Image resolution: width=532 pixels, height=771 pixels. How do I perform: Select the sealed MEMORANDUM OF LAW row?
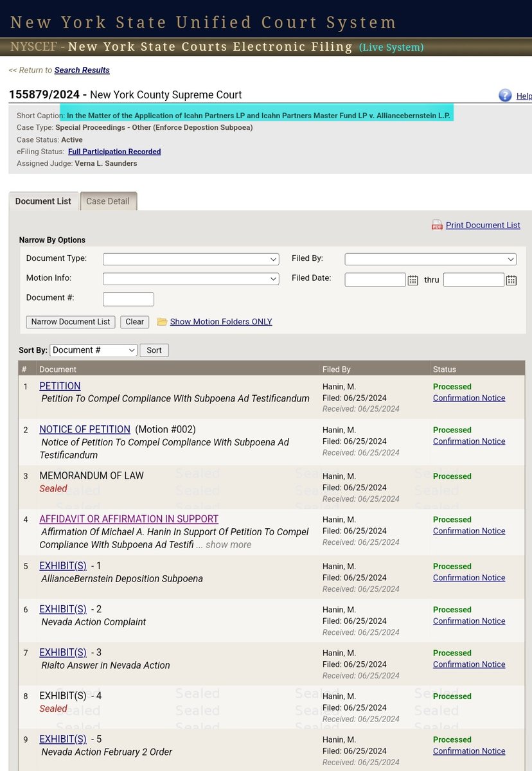[272, 487]
